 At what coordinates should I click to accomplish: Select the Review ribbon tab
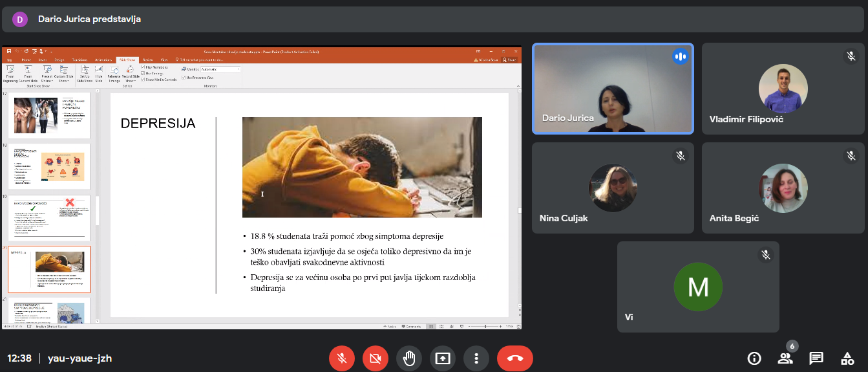(x=147, y=60)
